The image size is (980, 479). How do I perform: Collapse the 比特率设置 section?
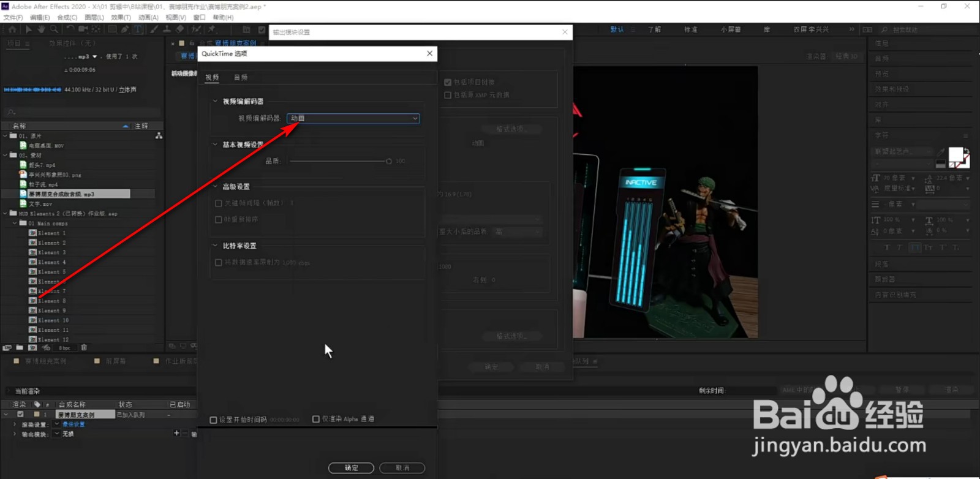click(215, 246)
